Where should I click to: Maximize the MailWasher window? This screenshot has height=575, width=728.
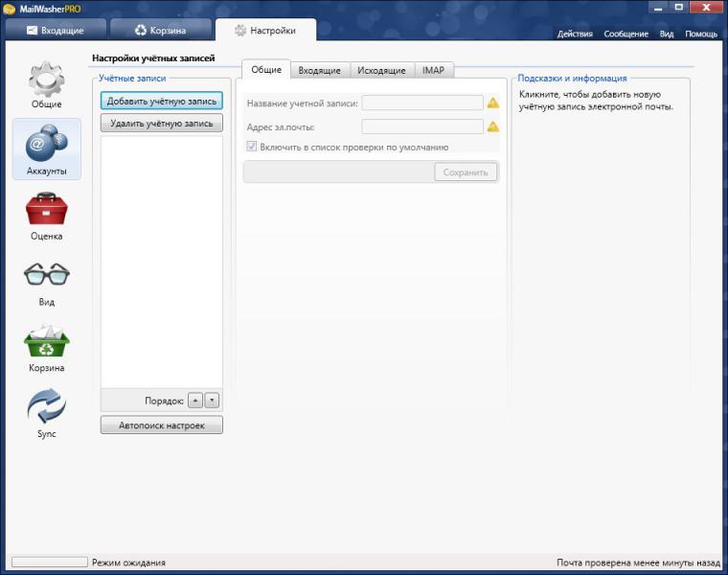(679, 8)
